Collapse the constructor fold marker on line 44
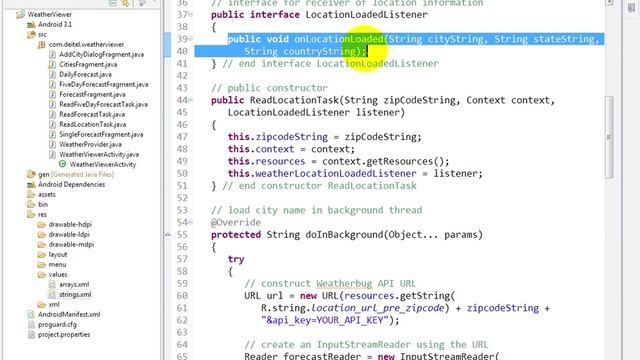 (x=191, y=100)
